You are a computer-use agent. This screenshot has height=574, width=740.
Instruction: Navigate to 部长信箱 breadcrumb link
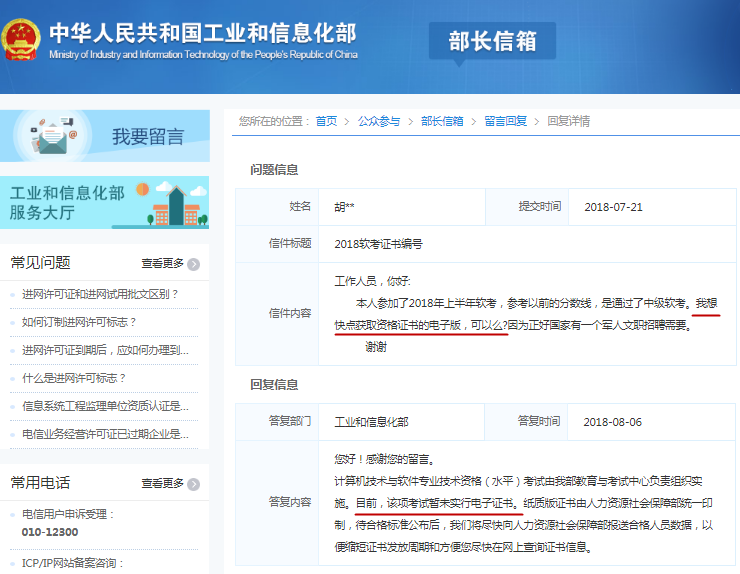click(442, 121)
